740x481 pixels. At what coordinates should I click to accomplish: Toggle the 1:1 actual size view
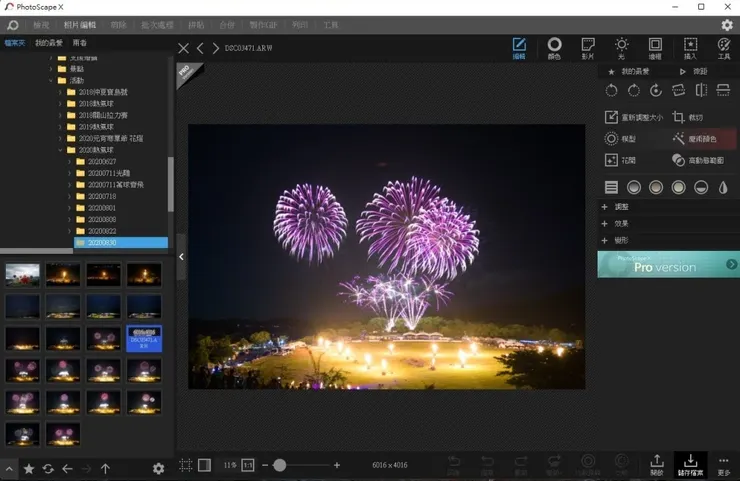click(248, 465)
